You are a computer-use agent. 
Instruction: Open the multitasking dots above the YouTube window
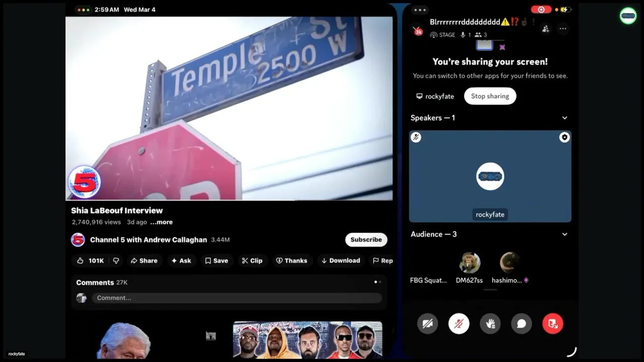coord(83,10)
